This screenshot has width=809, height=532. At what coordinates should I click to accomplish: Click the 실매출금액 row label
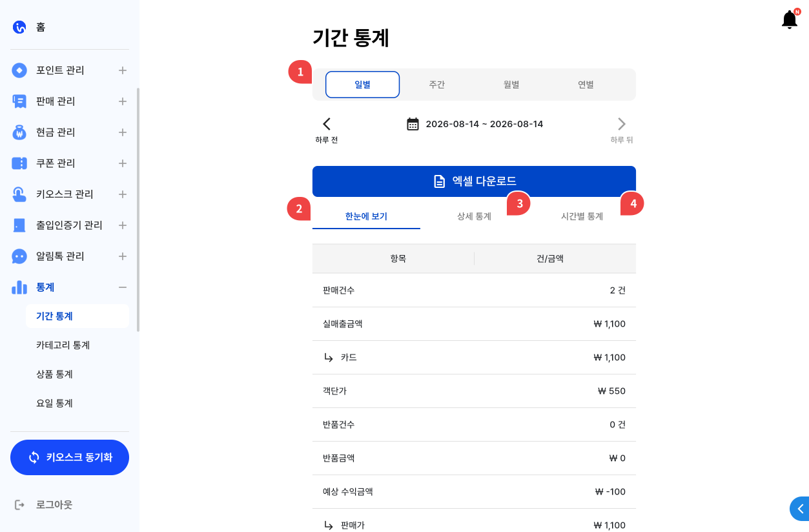coord(343,324)
